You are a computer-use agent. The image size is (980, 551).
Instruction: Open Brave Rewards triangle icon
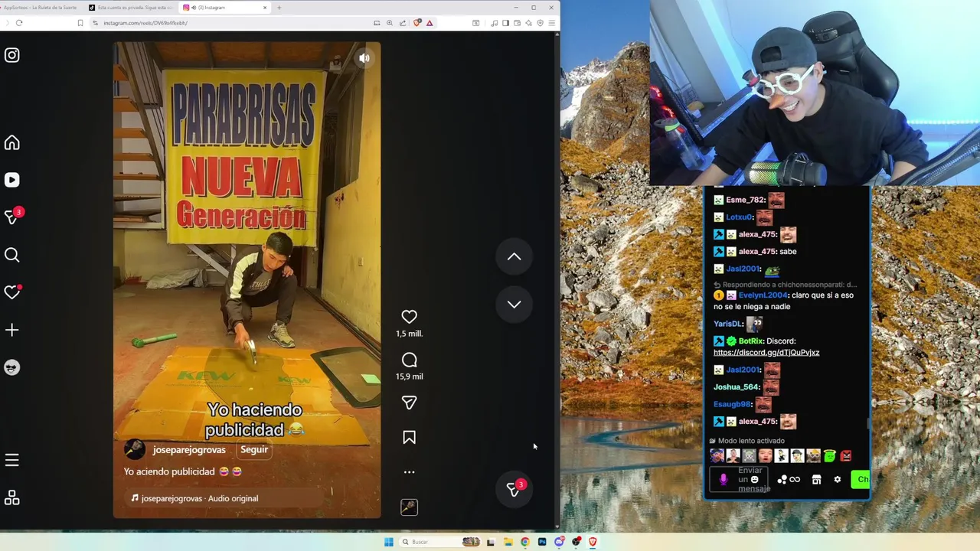(x=430, y=23)
